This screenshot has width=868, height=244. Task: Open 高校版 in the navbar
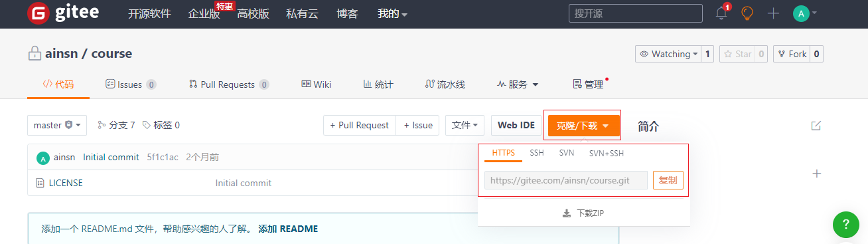[253, 13]
